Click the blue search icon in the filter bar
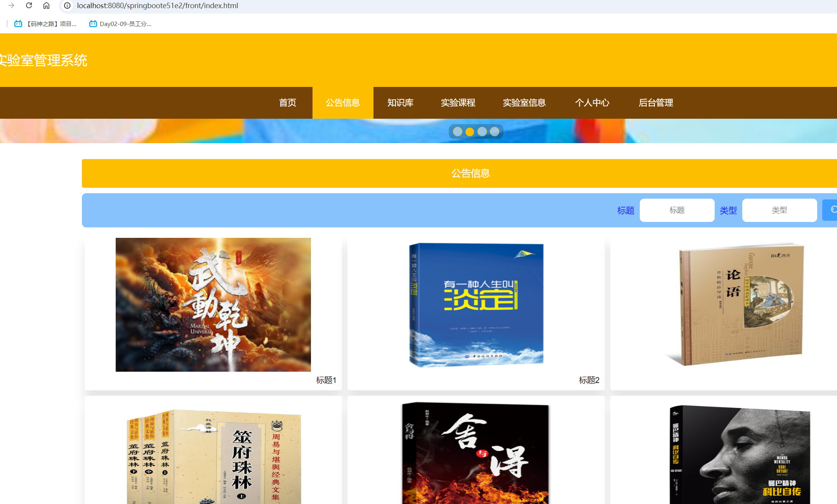This screenshot has width=837, height=504. click(833, 210)
